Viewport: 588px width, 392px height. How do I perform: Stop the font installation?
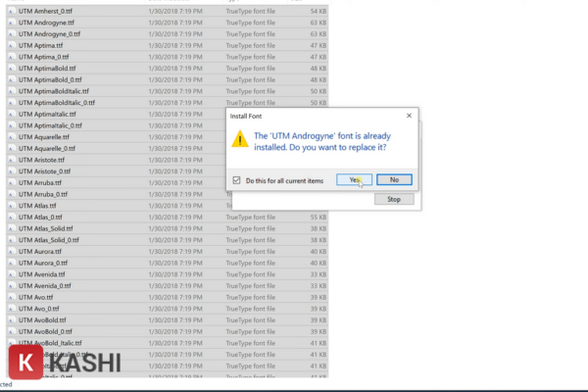pos(393,199)
